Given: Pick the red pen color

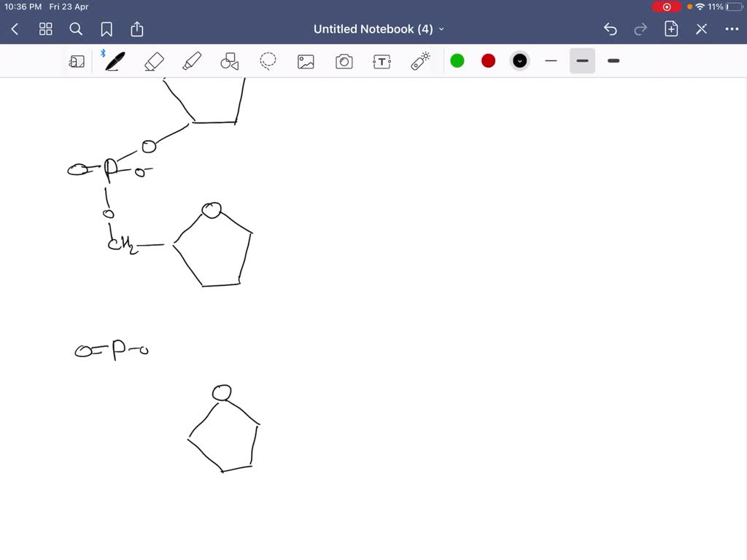Looking at the screenshot, I should [489, 61].
